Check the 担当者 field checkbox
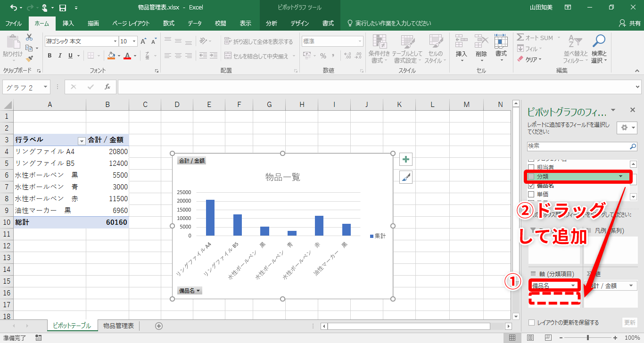Viewport: 644px width, 343px height. tap(531, 167)
